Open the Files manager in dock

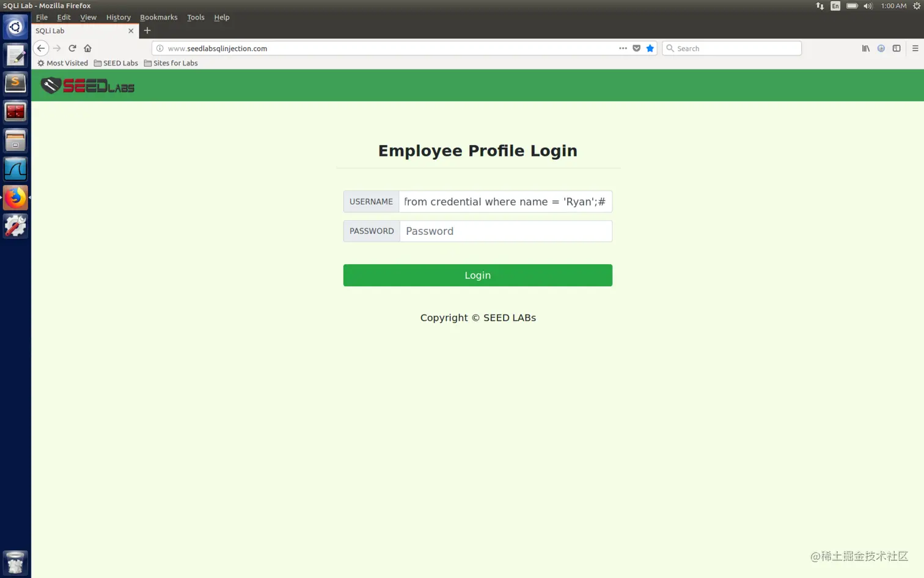(x=15, y=141)
